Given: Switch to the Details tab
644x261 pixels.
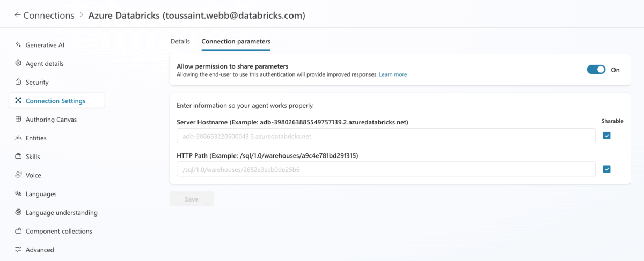Looking at the screenshot, I should click(180, 41).
